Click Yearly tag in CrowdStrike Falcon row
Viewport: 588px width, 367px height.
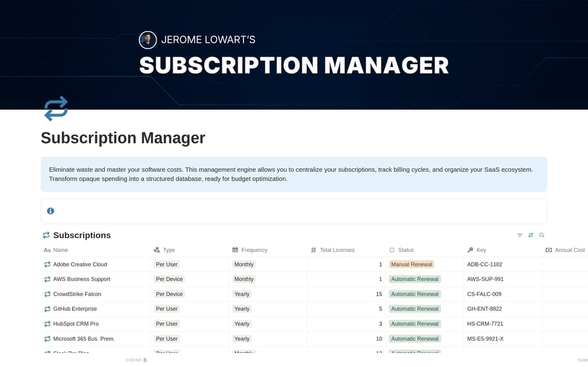242,295
